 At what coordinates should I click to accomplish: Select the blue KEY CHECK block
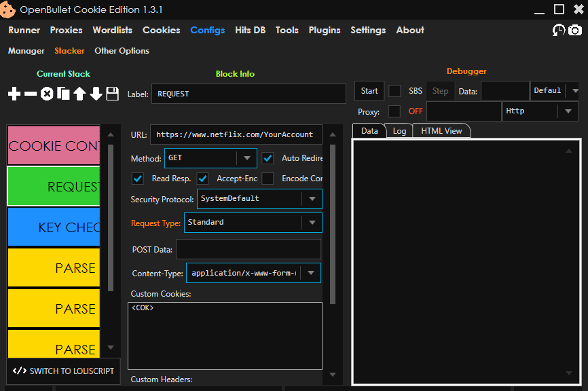(x=54, y=227)
